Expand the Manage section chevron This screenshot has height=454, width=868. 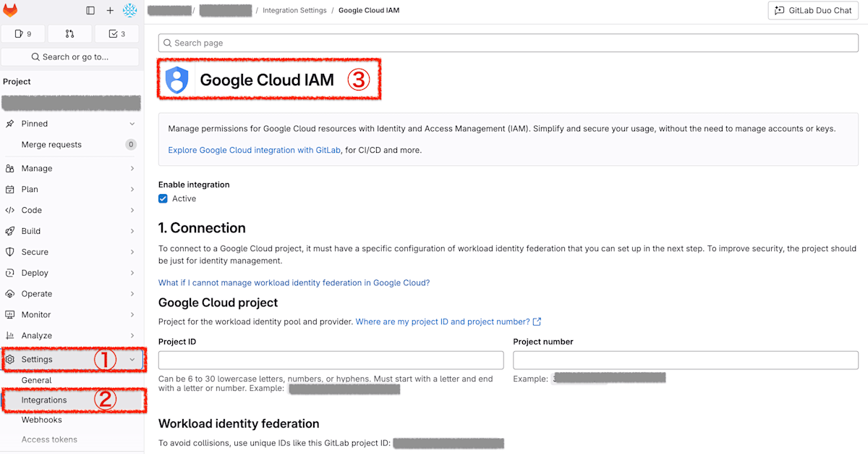coord(132,169)
